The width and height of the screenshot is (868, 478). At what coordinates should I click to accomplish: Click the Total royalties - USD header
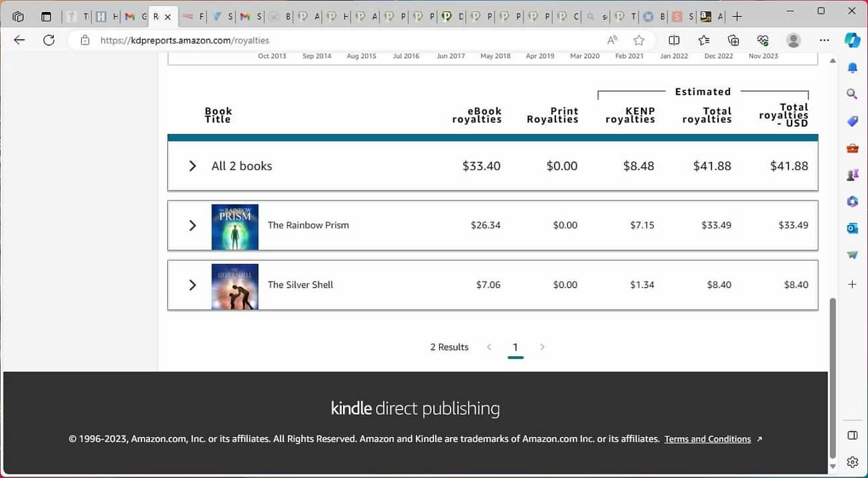784,115
